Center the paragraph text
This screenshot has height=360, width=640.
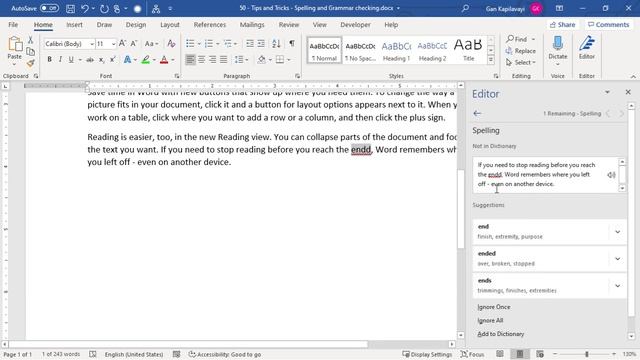click(x=201, y=60)
